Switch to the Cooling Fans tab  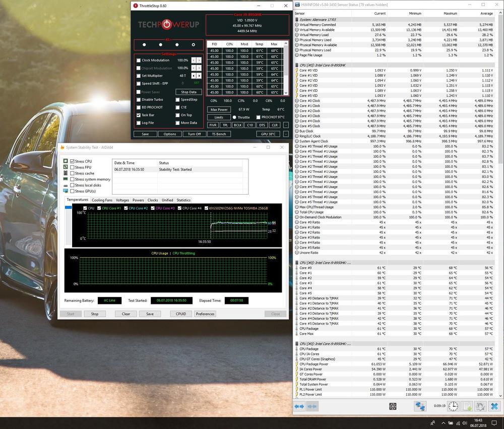coord(102,200)
